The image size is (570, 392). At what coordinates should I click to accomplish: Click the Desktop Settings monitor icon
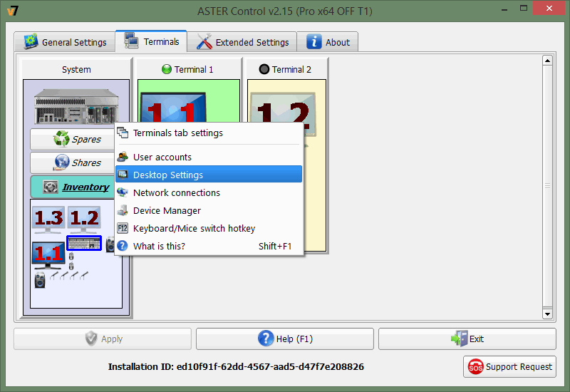(123, 175)
